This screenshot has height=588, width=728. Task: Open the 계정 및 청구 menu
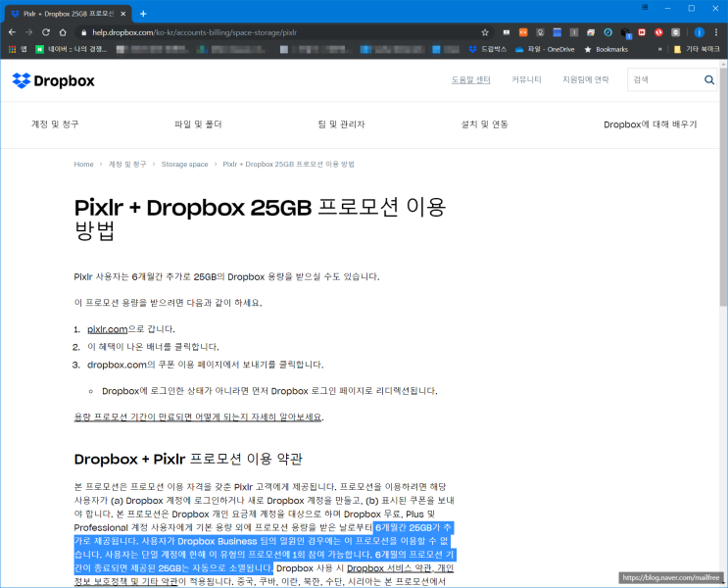pos(55,124)
